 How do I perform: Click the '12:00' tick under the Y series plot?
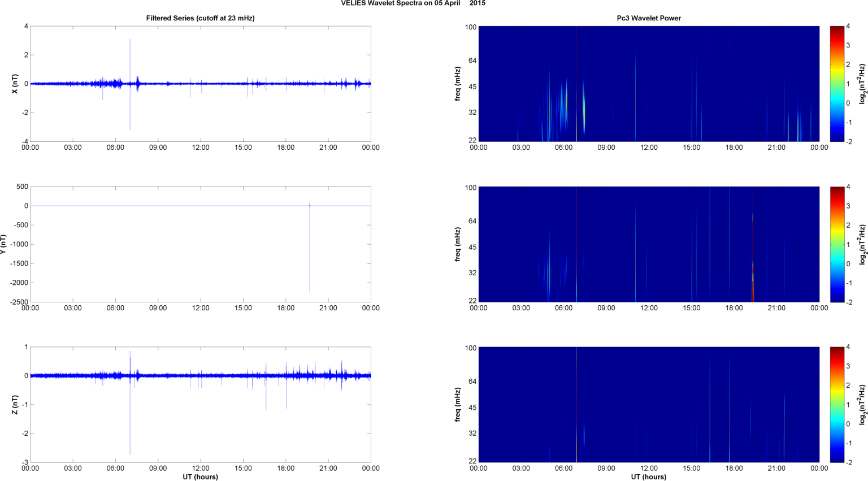coord(201,308)
